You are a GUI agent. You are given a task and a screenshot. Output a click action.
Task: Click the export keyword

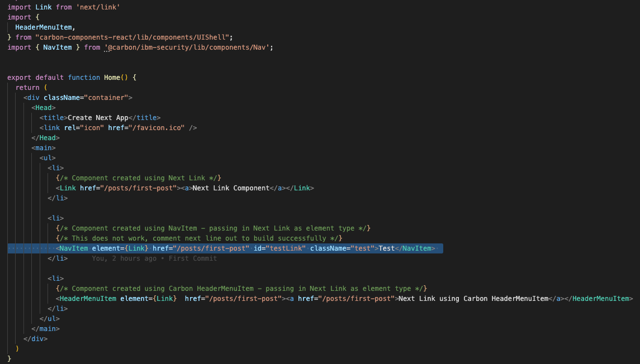(19, 78)
